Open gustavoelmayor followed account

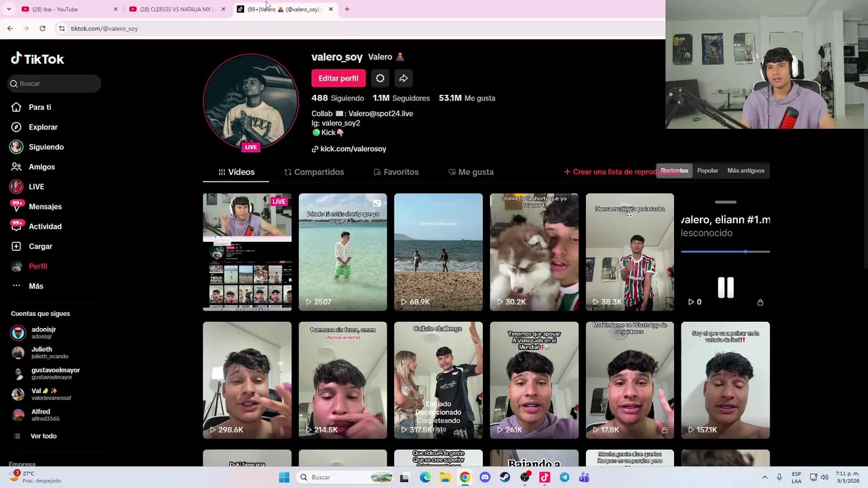(46, 373)
